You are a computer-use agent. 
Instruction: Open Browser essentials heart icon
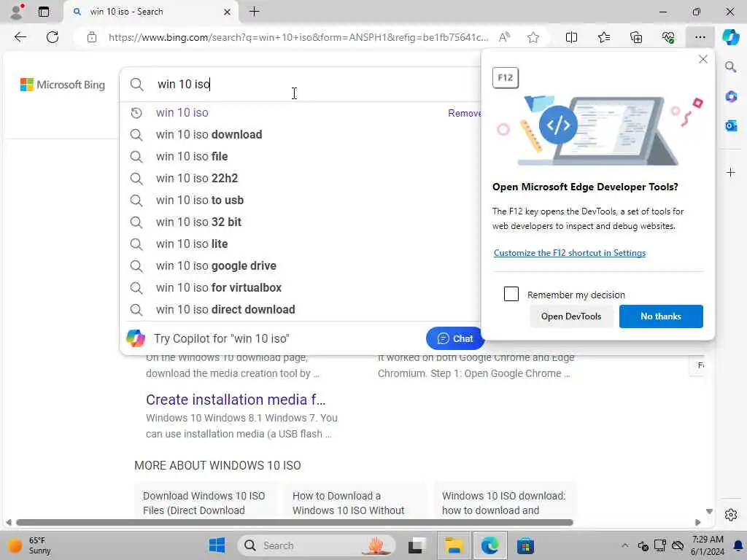point(668,37)
